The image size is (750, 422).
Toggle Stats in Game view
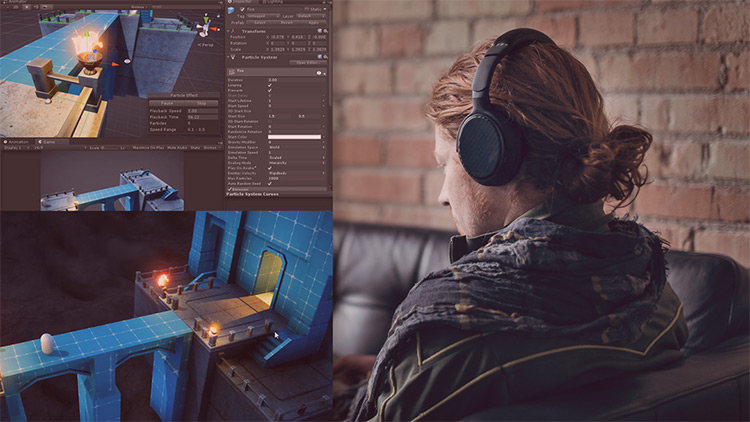click(195, 148)
